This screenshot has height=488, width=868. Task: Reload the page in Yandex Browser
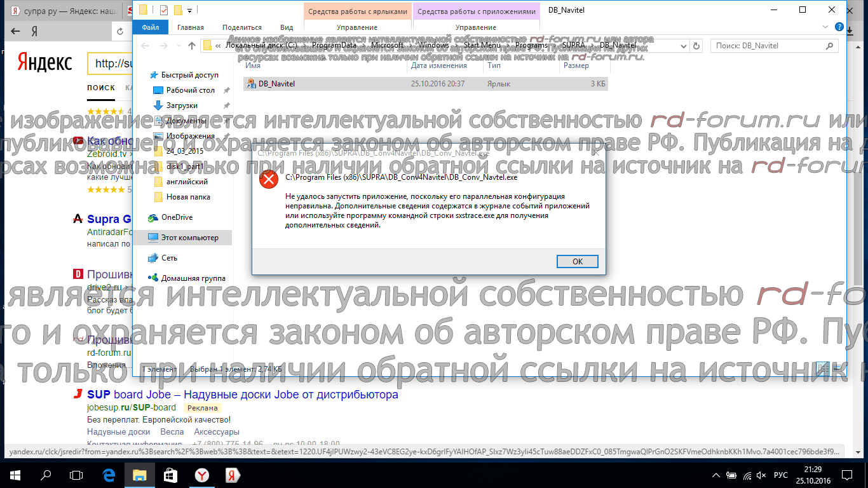[119, 31]
